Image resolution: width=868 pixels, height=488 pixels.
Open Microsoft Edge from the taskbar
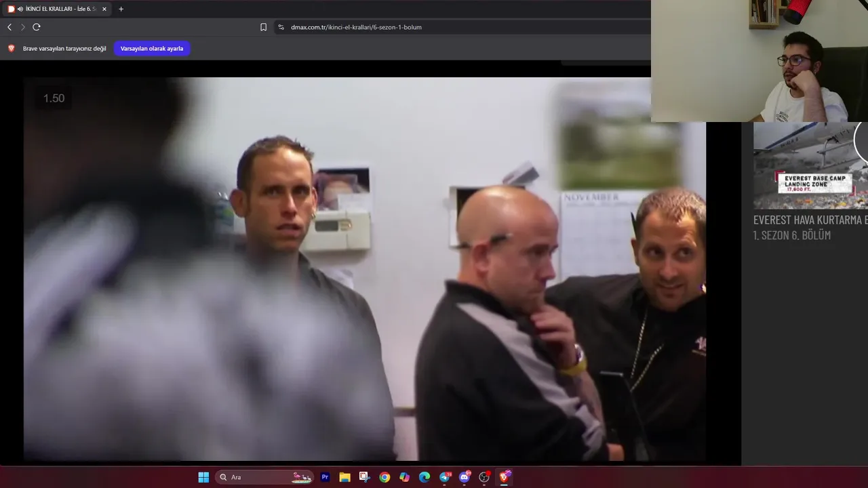425,477
